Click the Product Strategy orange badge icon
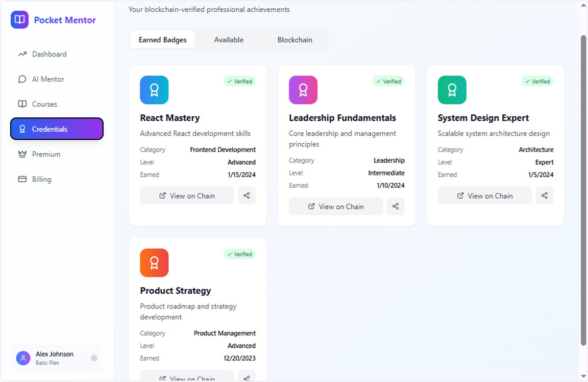The image size is (588, 382). coord(154,263)
